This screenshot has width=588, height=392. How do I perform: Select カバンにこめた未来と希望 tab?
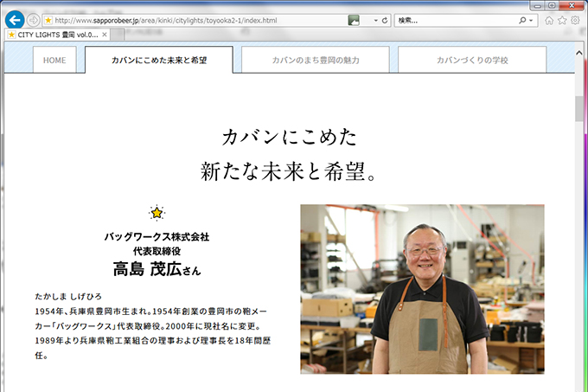[x=159, y=60]
